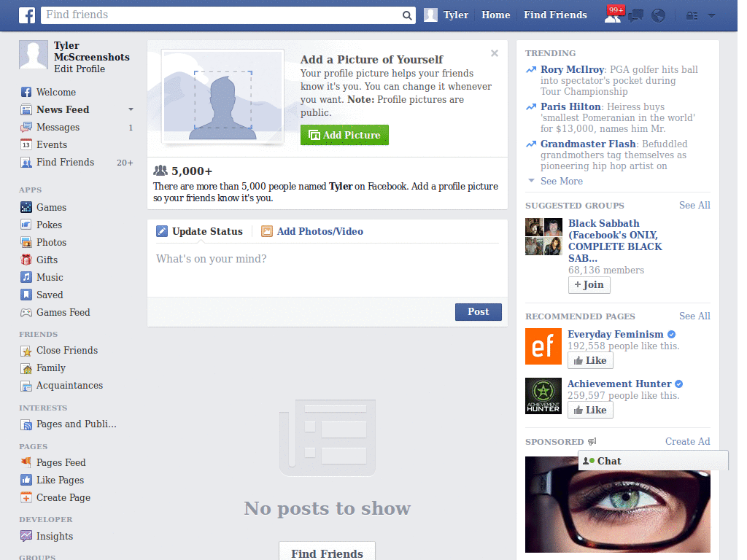Click the Create Page plus icon
The image size is (747, 560).
tap(26, 497)
